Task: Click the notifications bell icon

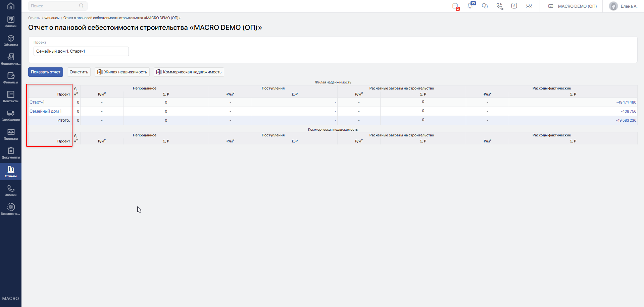Action: click(470, 6)
